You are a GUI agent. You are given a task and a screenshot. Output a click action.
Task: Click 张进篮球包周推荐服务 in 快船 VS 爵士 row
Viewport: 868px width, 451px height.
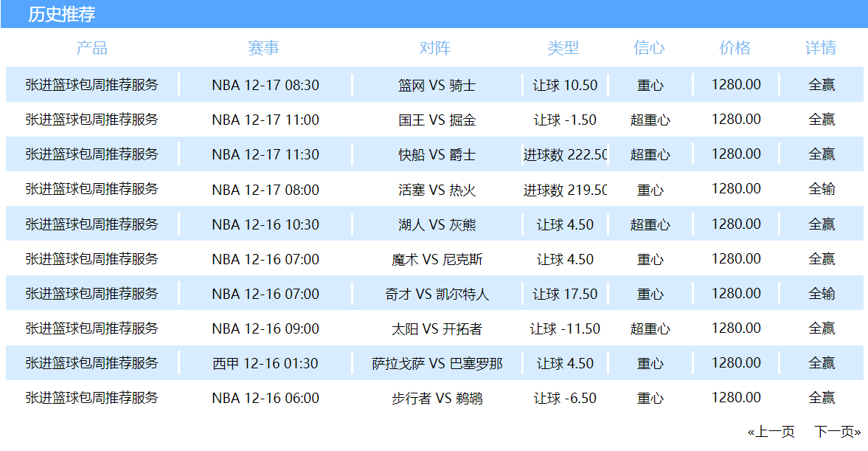tap(92, 154)
